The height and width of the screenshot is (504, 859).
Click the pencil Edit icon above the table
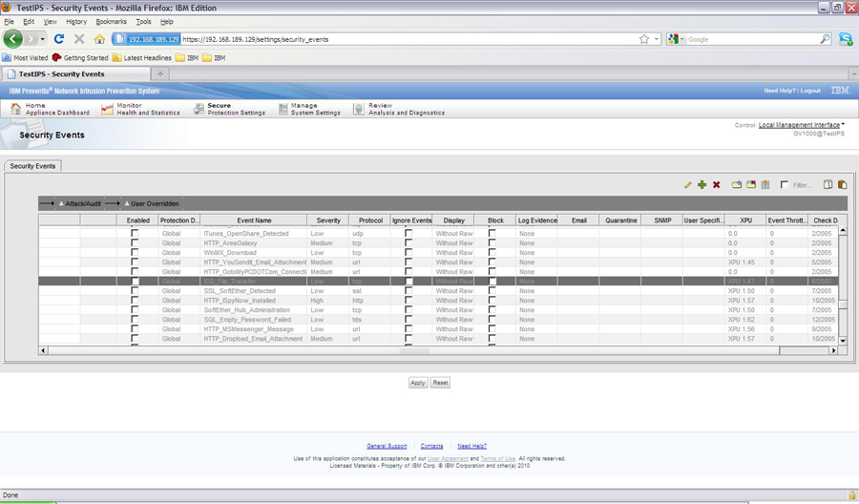(687, 185)
